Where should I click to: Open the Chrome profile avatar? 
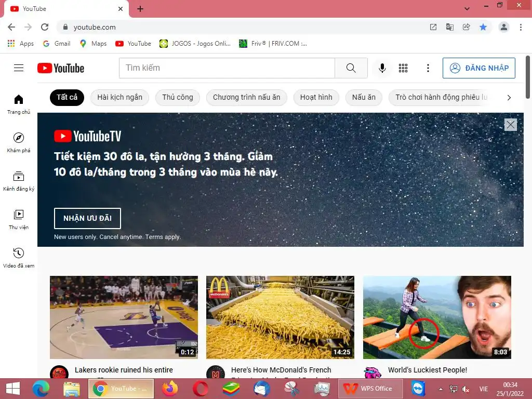pyautogui.click(x=504, y=27)
